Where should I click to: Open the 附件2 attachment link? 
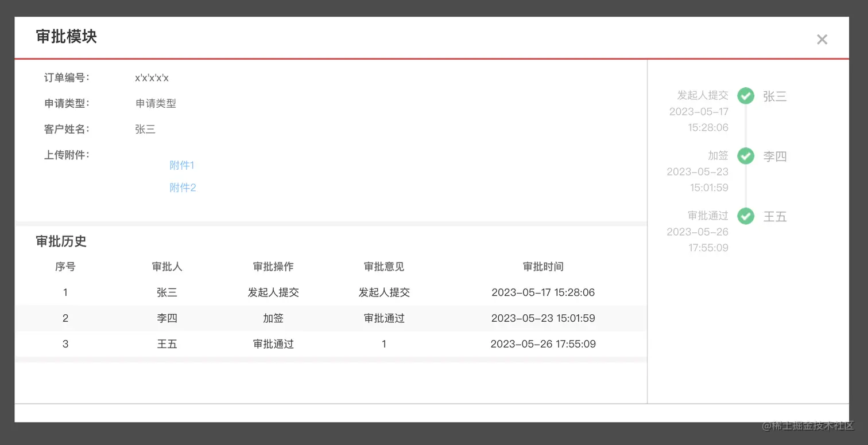[183, 188]
